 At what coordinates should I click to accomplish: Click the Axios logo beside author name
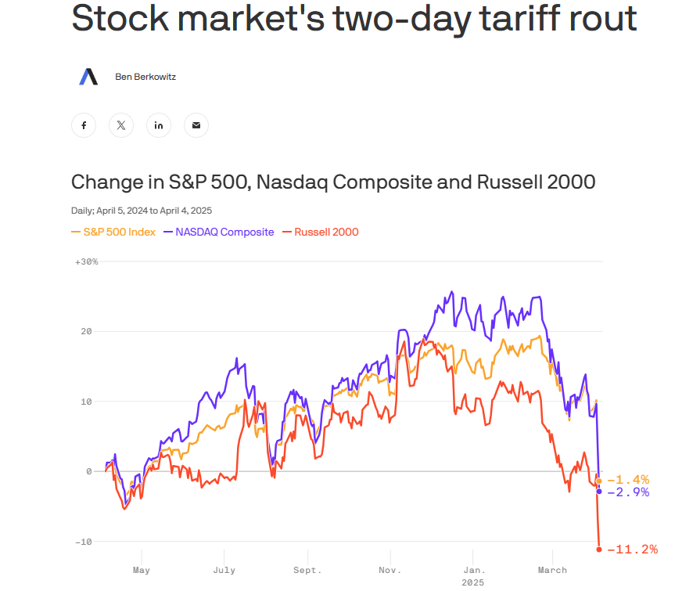[x=88, y=77]
